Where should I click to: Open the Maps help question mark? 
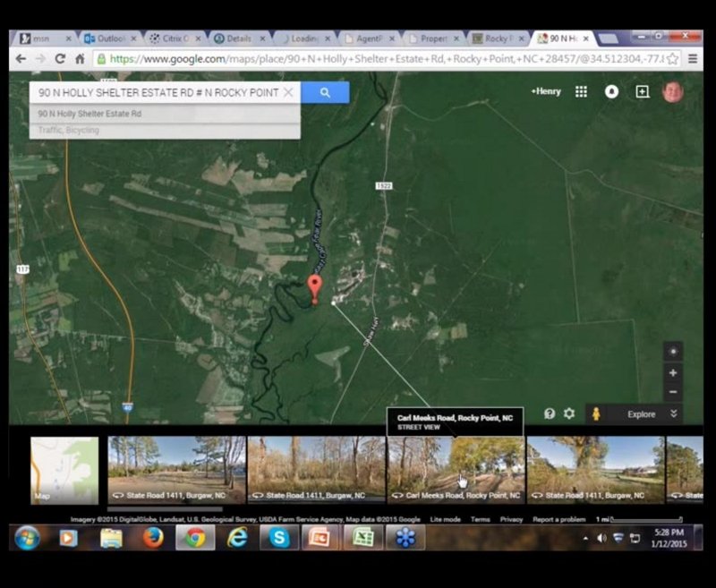550,413
